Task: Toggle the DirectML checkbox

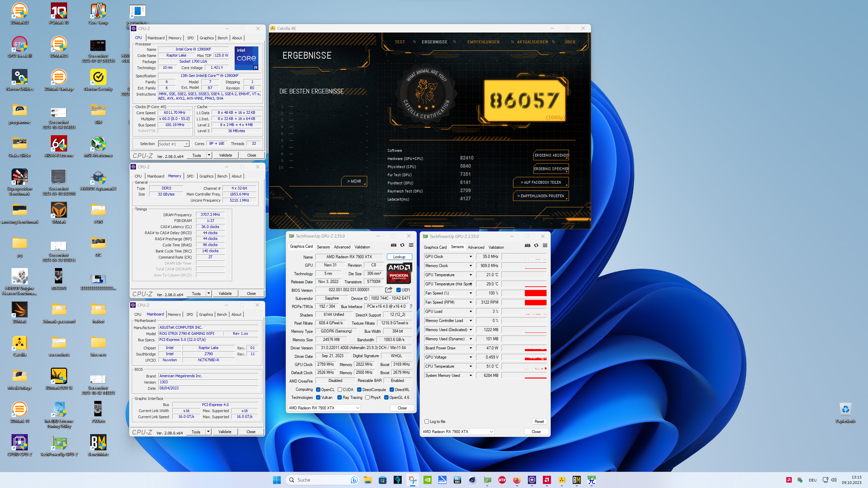Action: pyautogui.click(x=392, y=390)
